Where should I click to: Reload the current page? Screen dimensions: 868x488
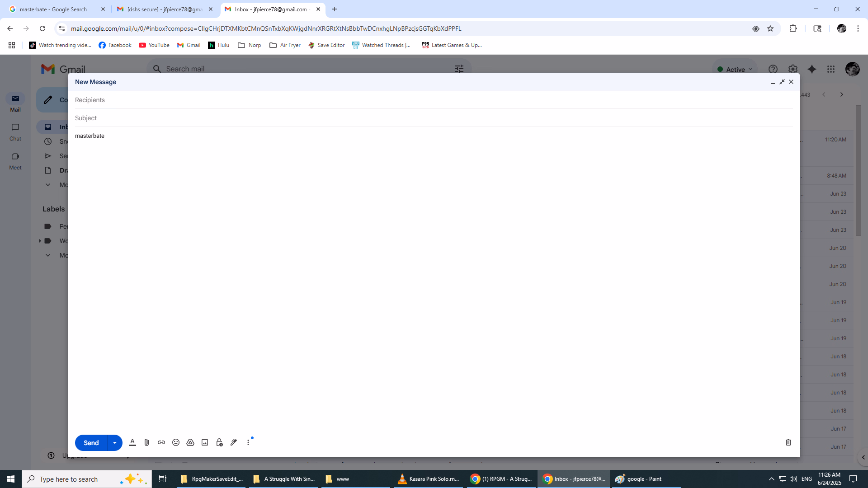tap(42, 28)
